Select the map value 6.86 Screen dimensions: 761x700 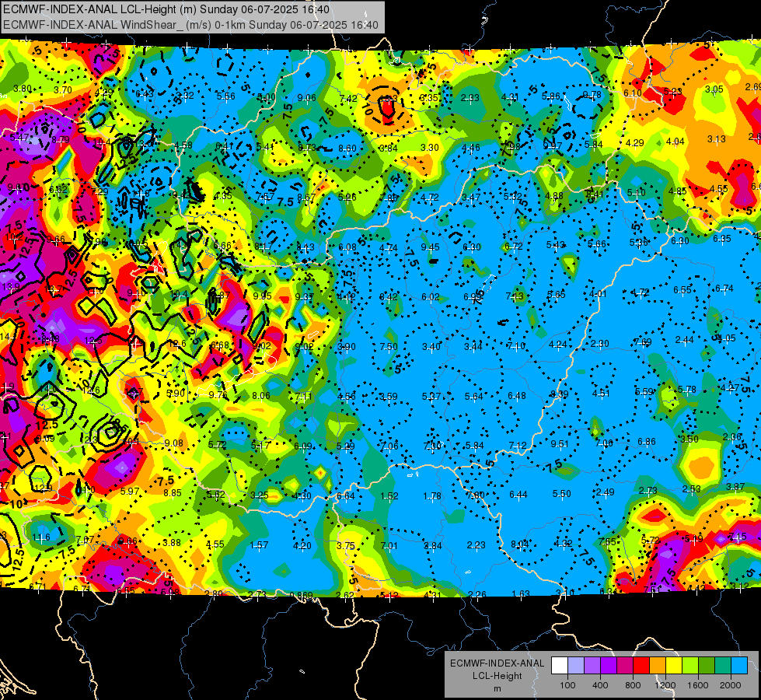[x=647, y=441]
